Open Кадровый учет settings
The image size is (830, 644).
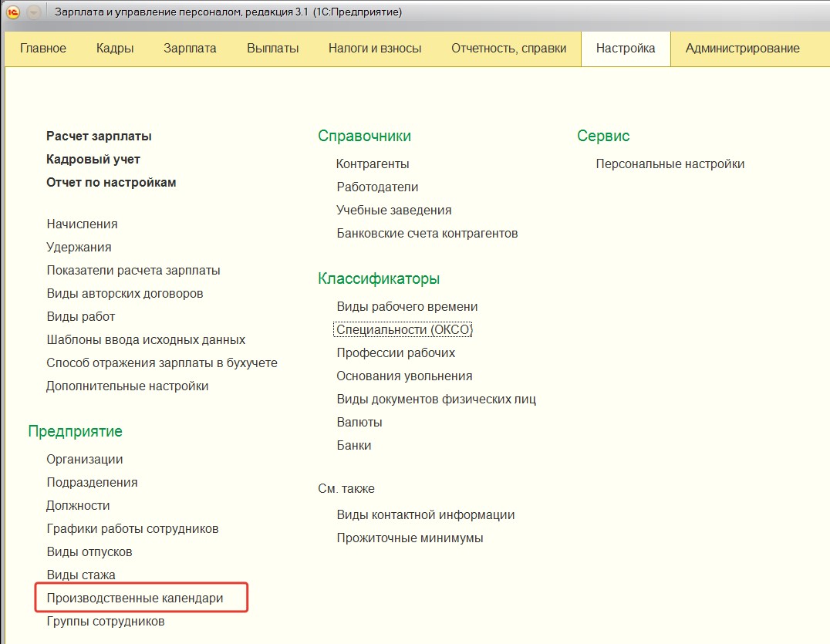[x=93, y=160]
